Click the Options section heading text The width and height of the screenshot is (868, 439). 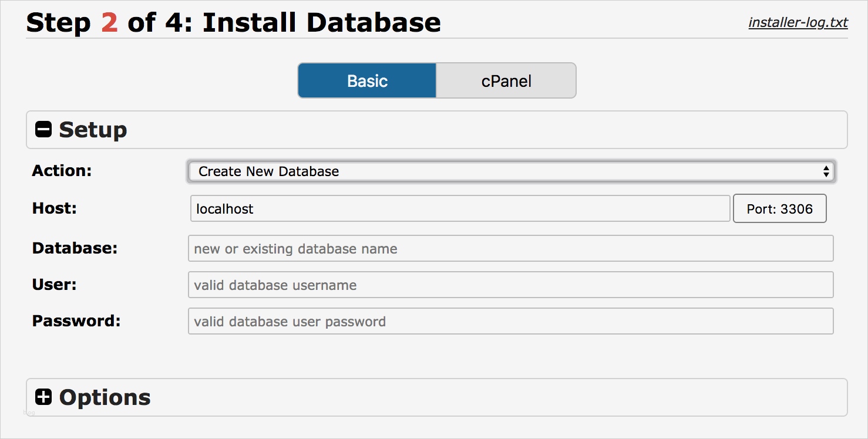105,397
